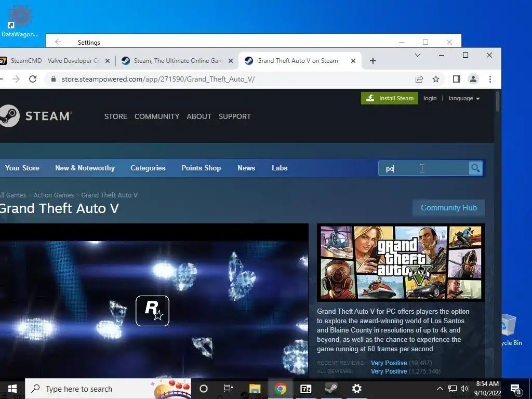Click the Steam store search field
Viewport: 532px width, 399px height.
tap(423, 168)
